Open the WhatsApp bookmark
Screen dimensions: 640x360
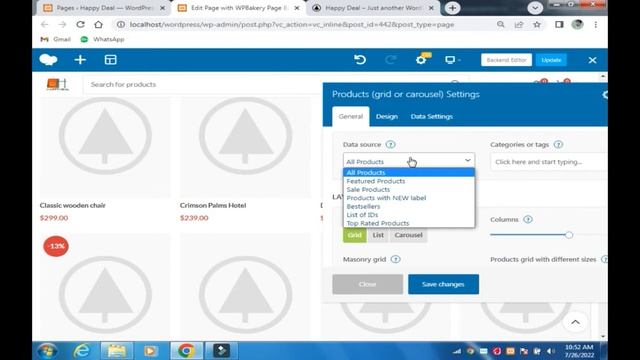point(102,39)
